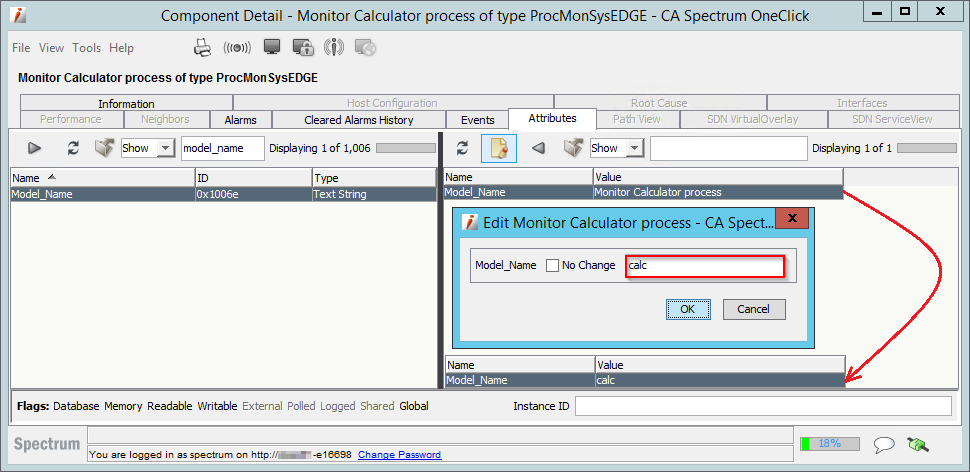The width and height of the screenshot is (970, 472).
Task: Click the monitor screen toolbar icon
Action: tap(272, 47)
